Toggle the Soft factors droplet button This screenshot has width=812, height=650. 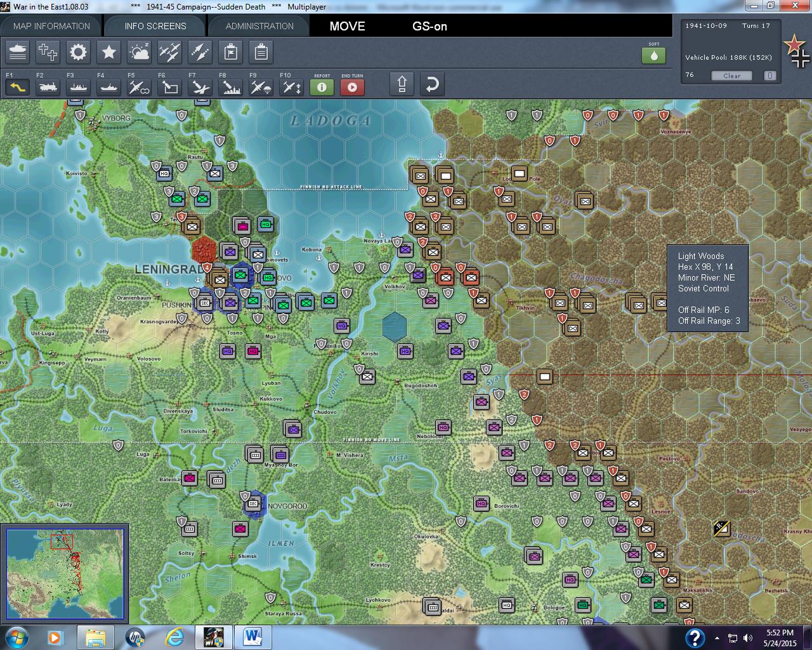[x=653, y=55]
